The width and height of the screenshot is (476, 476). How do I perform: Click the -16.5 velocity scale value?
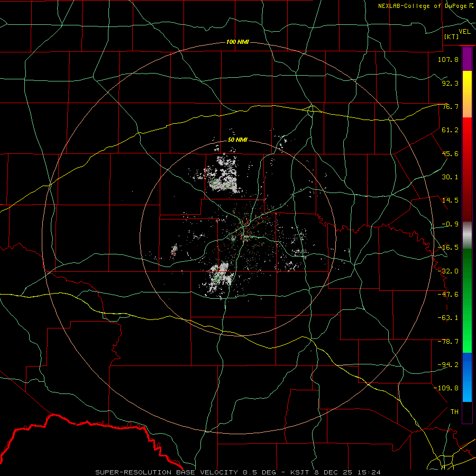coord(448,248)
